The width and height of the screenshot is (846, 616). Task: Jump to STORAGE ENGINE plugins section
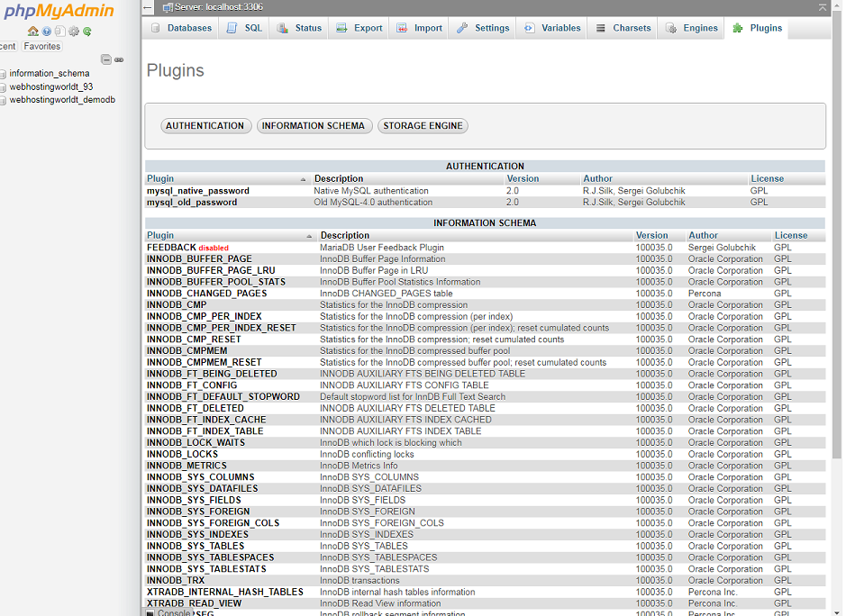tap(423, 126)
